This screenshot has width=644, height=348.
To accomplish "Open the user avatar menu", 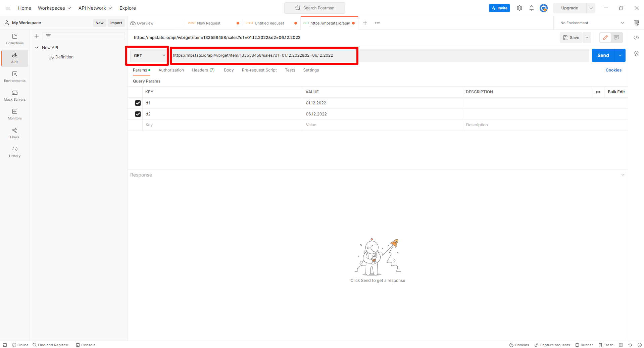I will tap(544, 8).
